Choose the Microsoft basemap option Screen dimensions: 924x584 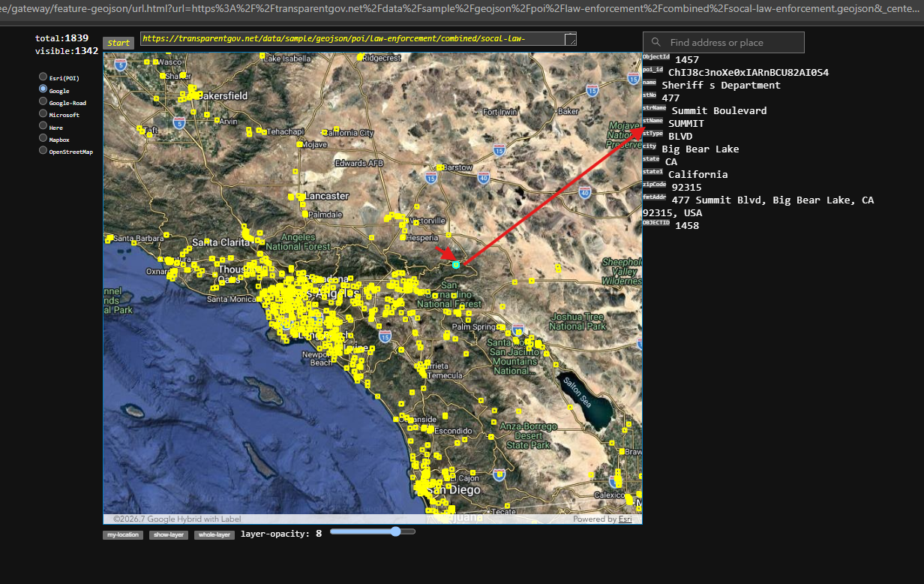(43, 113)
